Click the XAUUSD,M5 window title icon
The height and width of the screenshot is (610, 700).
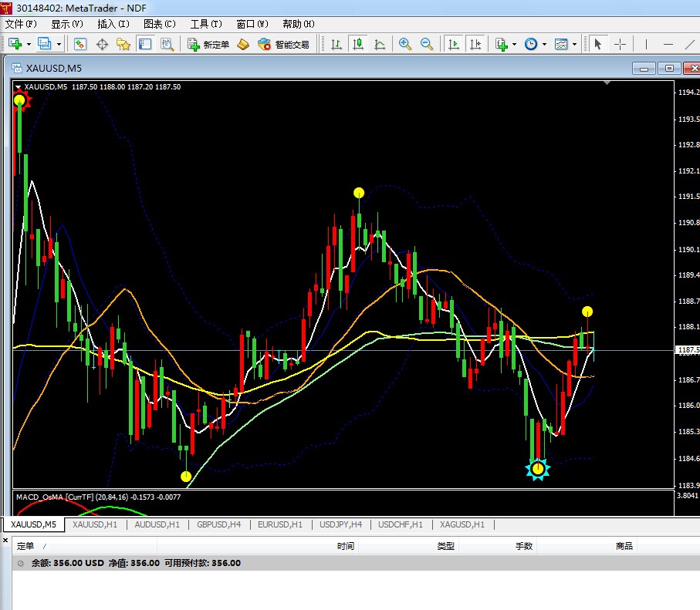click(17, 69)
